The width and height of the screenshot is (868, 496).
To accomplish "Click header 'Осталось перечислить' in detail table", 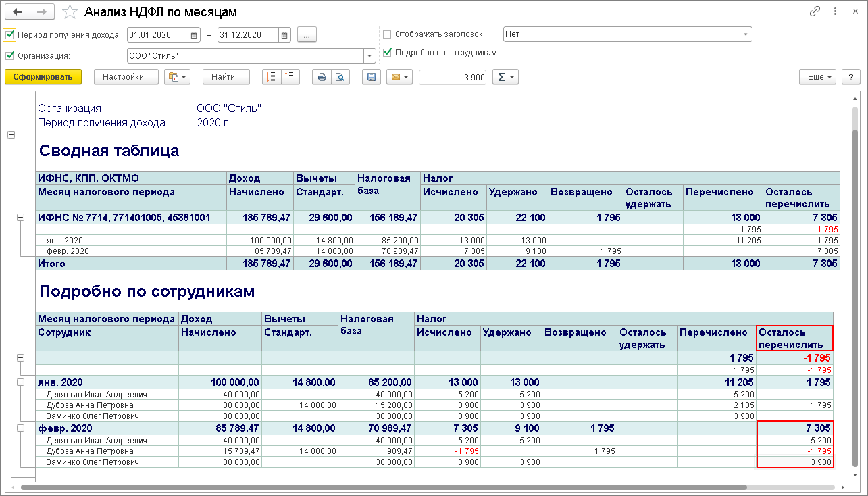I will pos(795,338).
